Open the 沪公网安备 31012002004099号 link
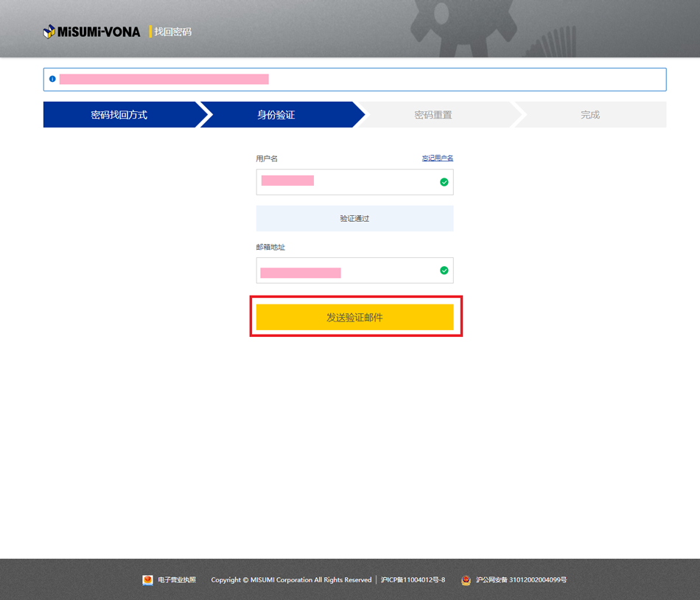Viewport: 700px width, 600px height. [521, 580]
